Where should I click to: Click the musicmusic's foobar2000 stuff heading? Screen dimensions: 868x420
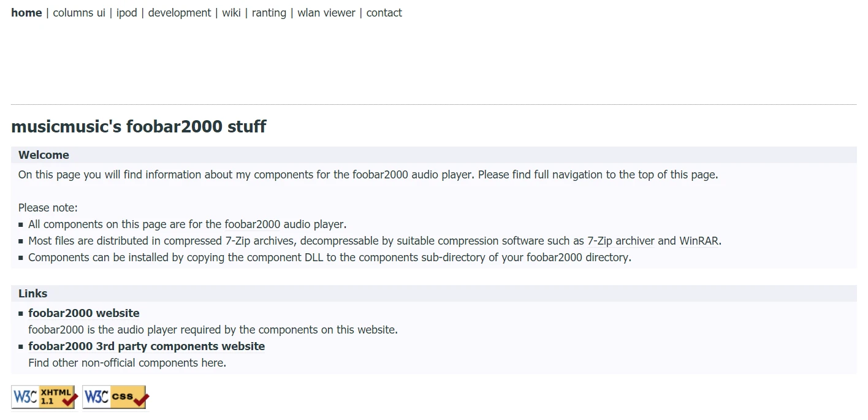pos(139,127)
